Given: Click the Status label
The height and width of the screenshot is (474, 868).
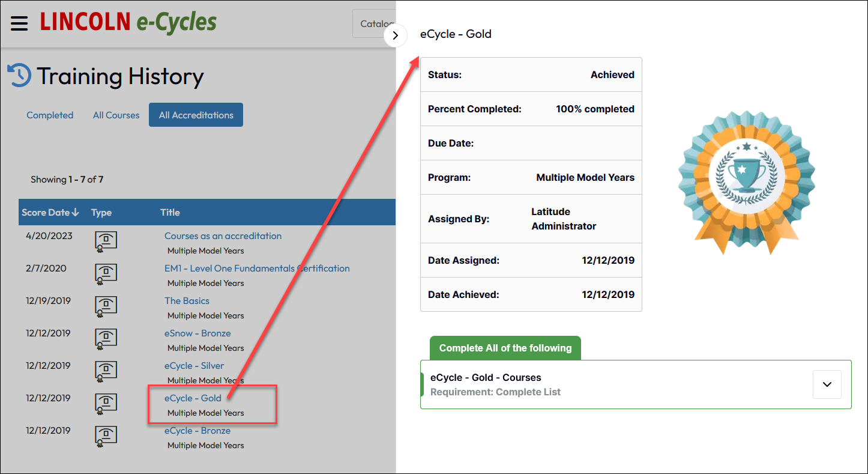Looking at the screenshot, I should point(445,74).
